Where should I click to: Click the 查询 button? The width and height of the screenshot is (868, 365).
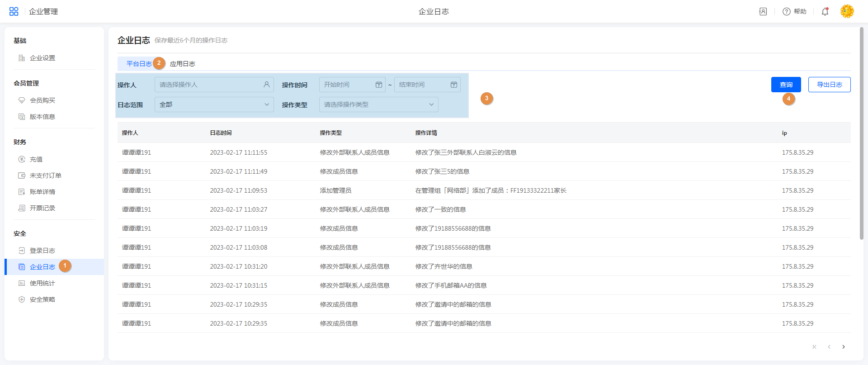click(786, 85)
